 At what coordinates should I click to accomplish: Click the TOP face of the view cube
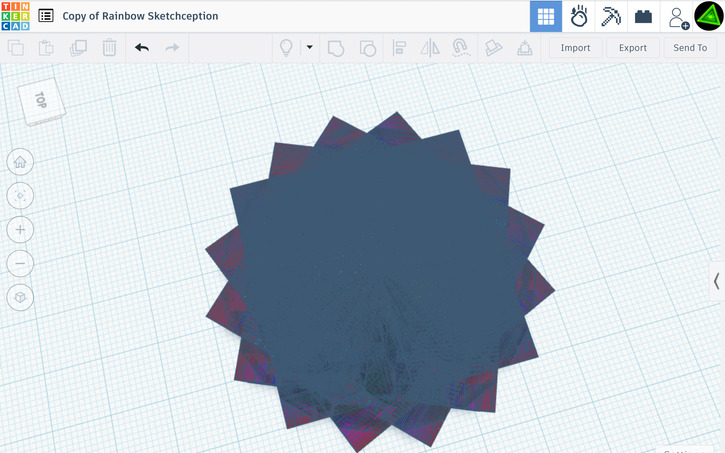[x=40, y=99]
